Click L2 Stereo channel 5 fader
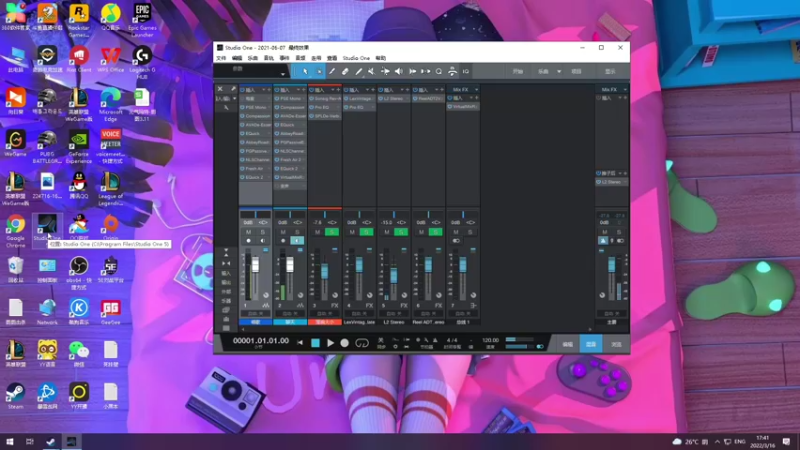The width and height of the screenshot is (800, 450). [393, 276]
